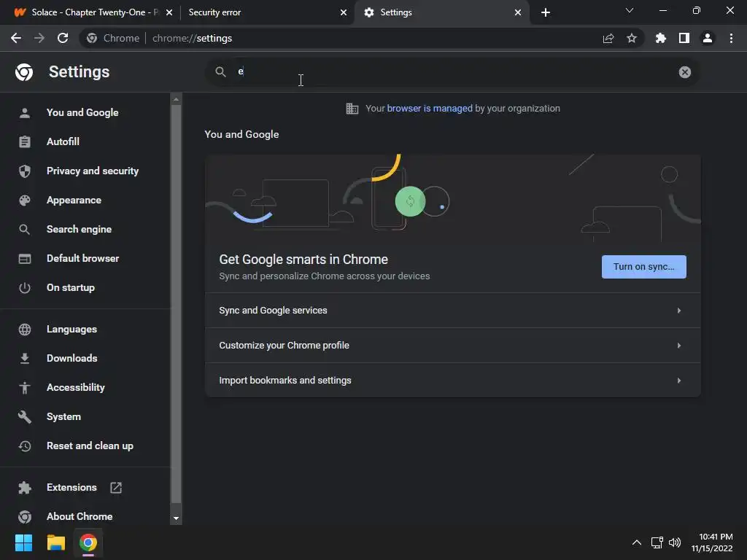Show hidden system tray icons
This screenshot has height=560, width=747.
coord(636,542)
